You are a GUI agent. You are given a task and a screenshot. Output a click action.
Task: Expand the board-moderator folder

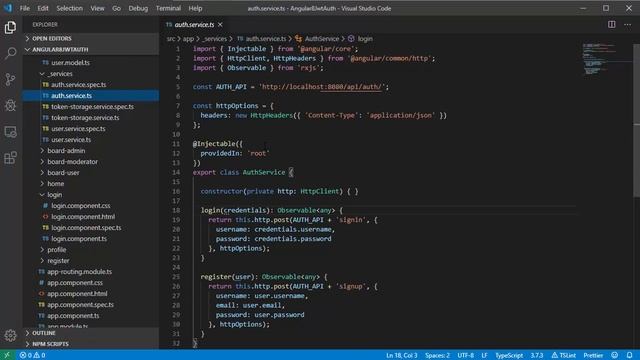pos(91,162)
